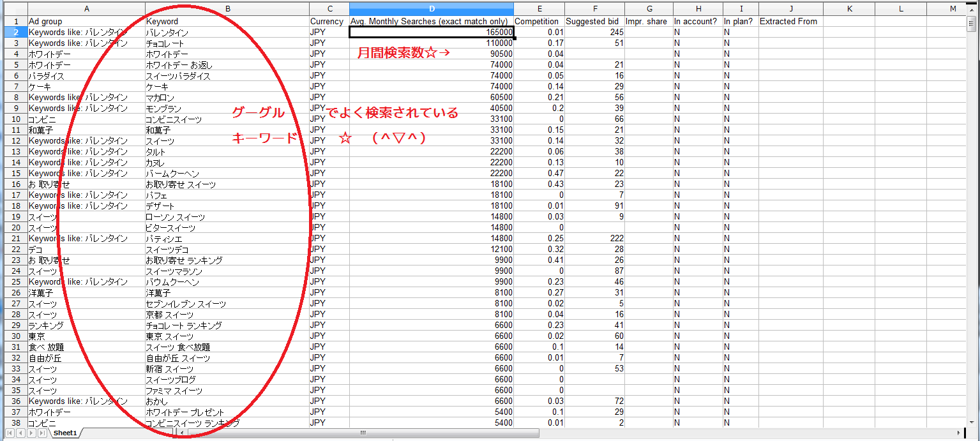Select column J header
This screenshot has width=980, height=441.
click(790, 8)
